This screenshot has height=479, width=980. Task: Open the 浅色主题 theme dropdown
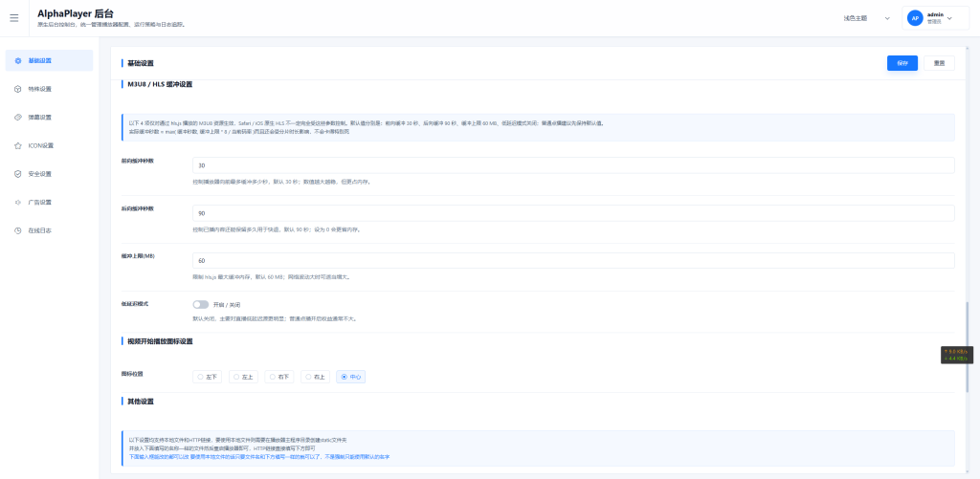pos(866,18)
